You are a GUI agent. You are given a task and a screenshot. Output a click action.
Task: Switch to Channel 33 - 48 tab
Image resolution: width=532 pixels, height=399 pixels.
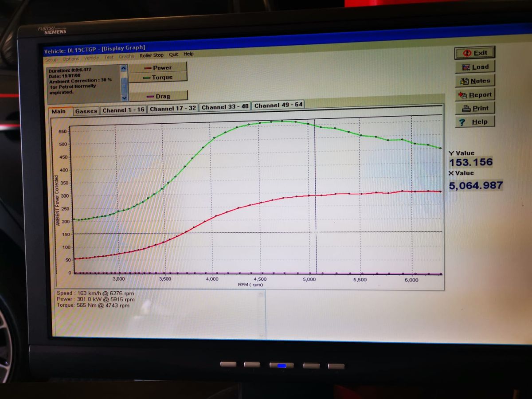pos(225,107)
